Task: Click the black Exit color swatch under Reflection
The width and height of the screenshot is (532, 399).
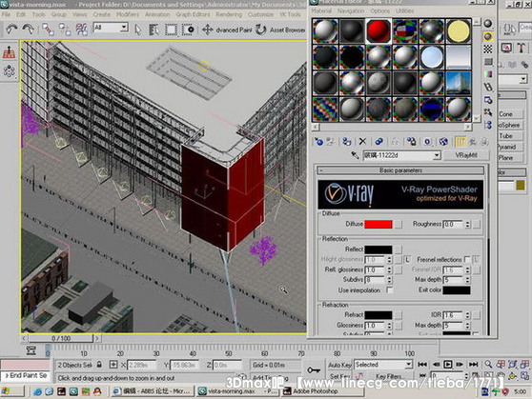Action: click(x=457, y=290)
